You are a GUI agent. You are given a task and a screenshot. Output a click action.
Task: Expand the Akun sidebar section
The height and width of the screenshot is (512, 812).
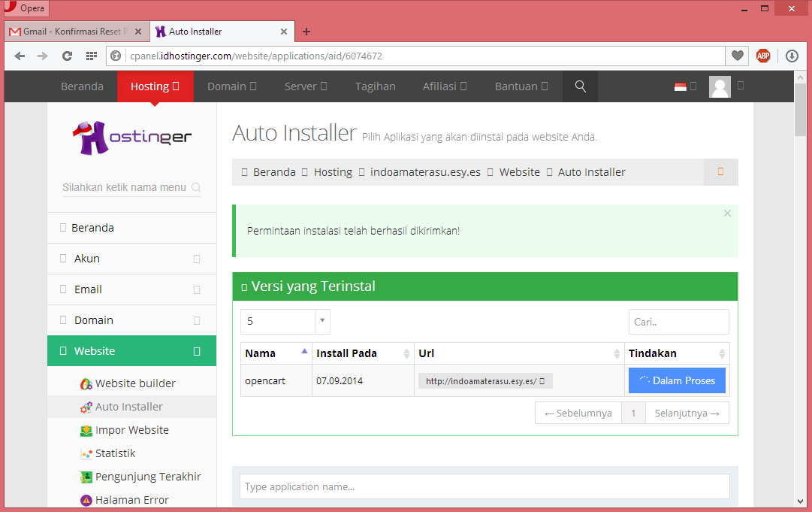coord(131,259)
